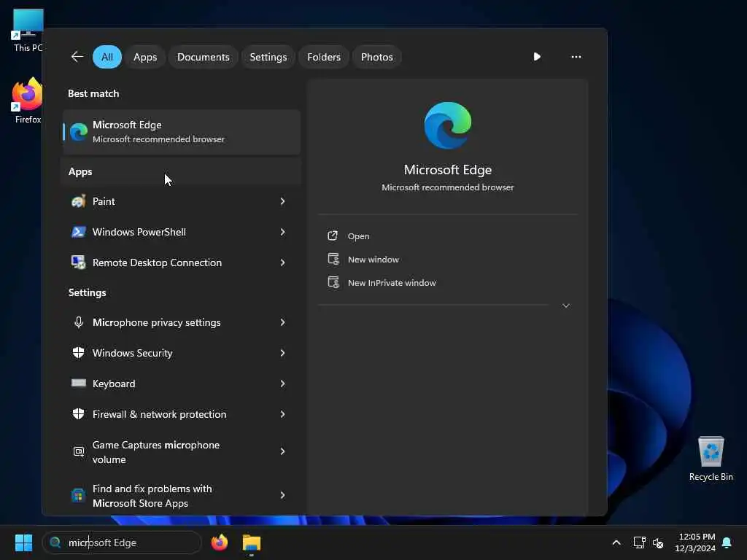
Task: Click Remote Desktop Connection text label
Action: 158,262
